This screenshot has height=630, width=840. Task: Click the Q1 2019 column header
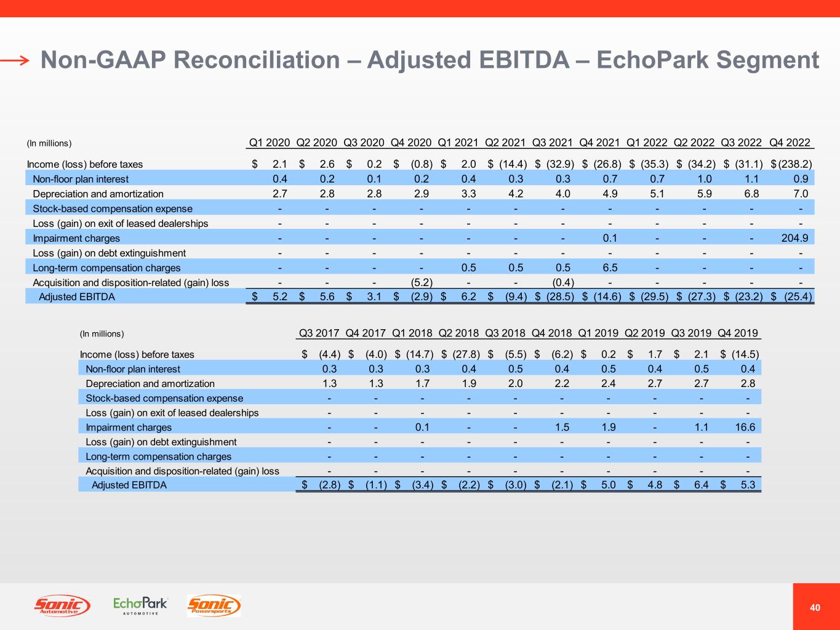click(598, 333)
